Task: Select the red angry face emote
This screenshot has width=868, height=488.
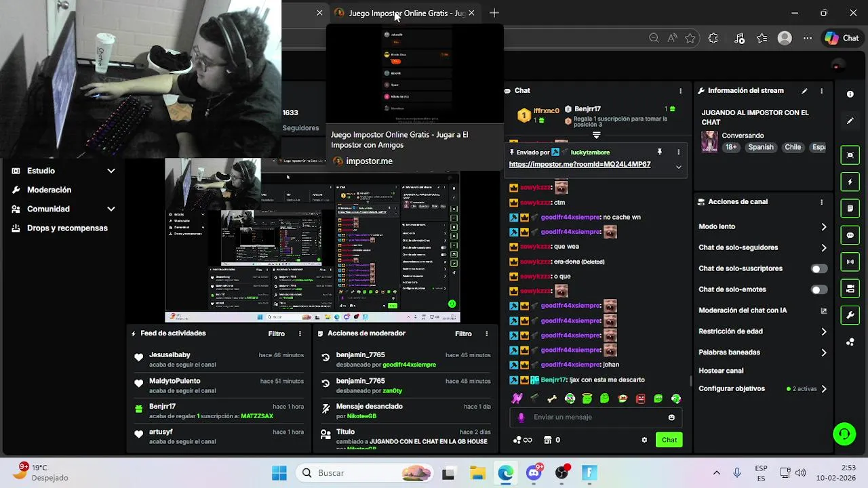Action: click(x=640, y=399)
